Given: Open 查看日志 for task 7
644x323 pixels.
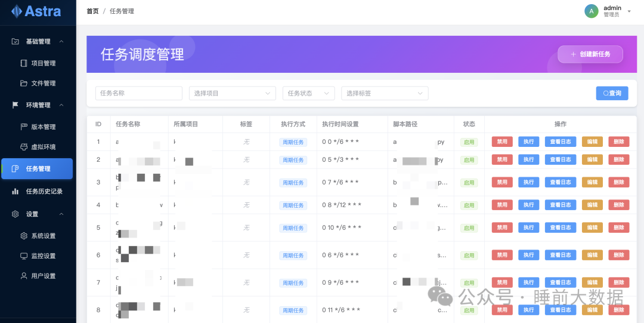Looking at the screenshot, I should [x=560, y=282].
